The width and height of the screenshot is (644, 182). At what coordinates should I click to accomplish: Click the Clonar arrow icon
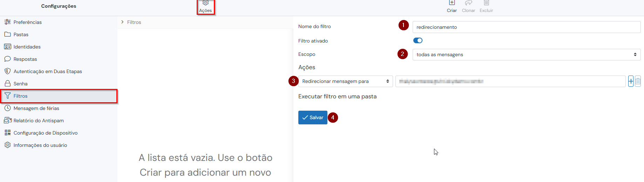click(468, 3)
